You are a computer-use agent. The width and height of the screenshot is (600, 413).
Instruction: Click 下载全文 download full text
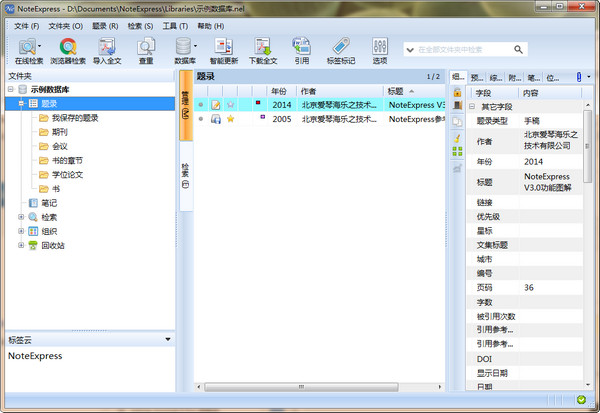(263, 51)
